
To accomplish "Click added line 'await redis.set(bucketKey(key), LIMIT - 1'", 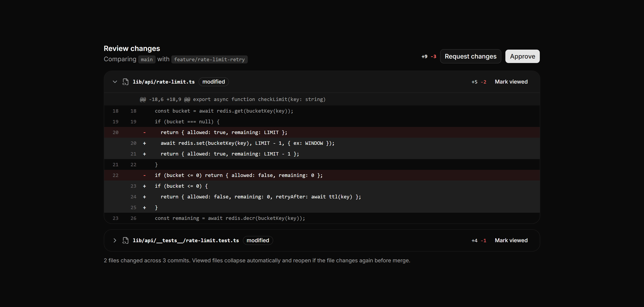I will [322, 143].
